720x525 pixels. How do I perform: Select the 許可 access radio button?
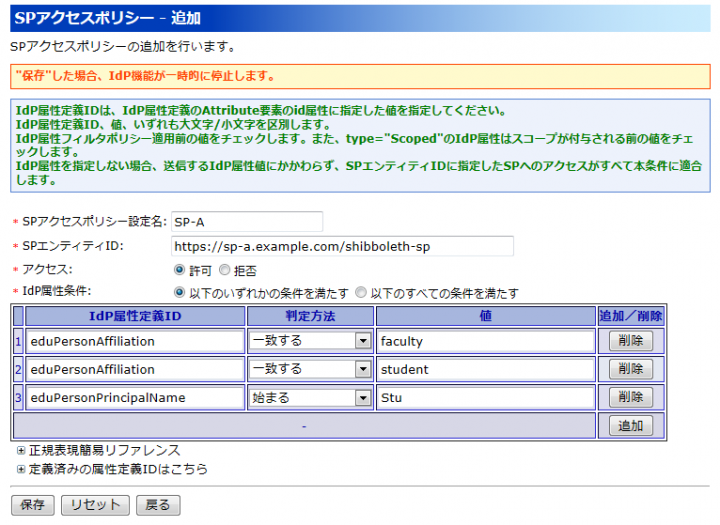(180, 270)
